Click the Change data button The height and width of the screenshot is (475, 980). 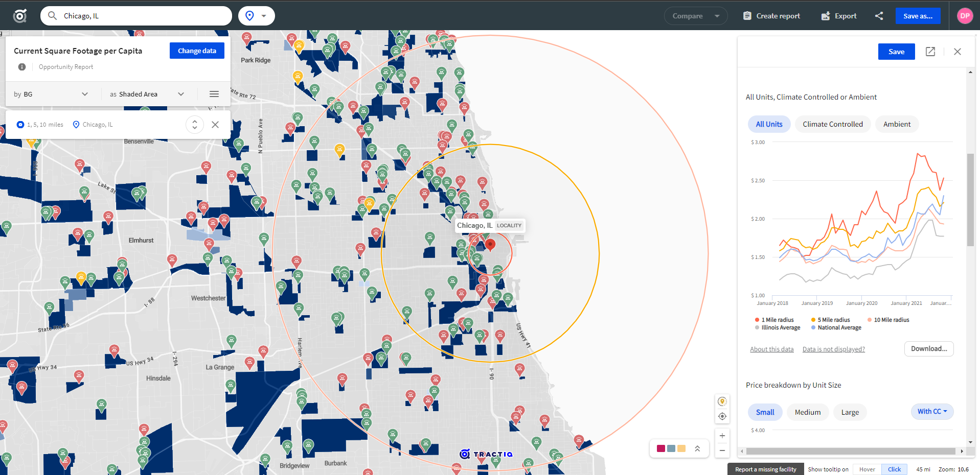point(197,51)
